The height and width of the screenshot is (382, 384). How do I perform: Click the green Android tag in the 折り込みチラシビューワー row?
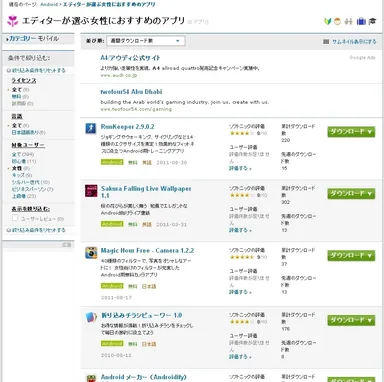(x=112, y=344)
